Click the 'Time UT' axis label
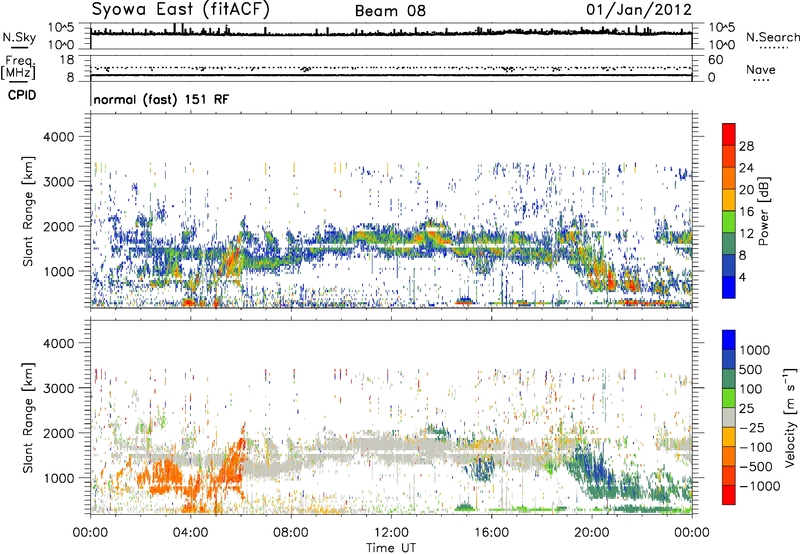 (x=391, y=548)
